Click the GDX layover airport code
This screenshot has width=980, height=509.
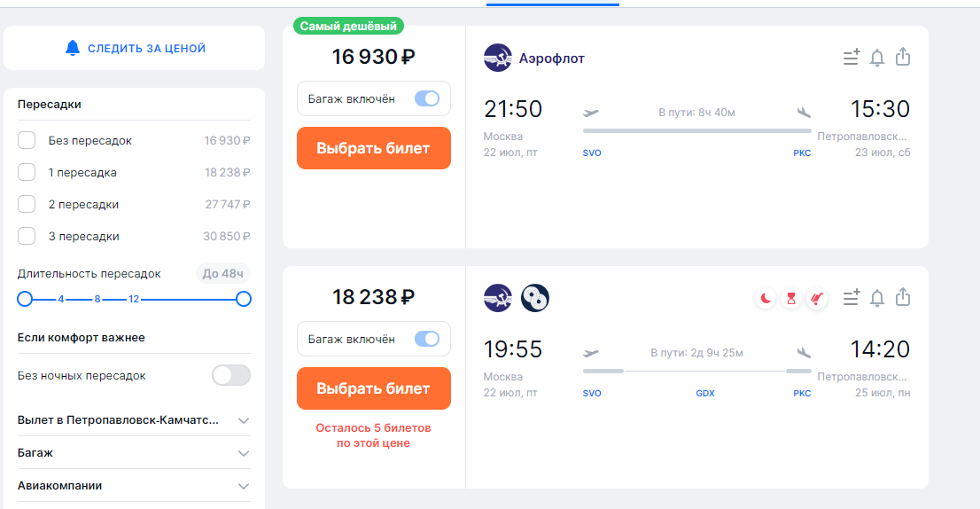[705, 393]
